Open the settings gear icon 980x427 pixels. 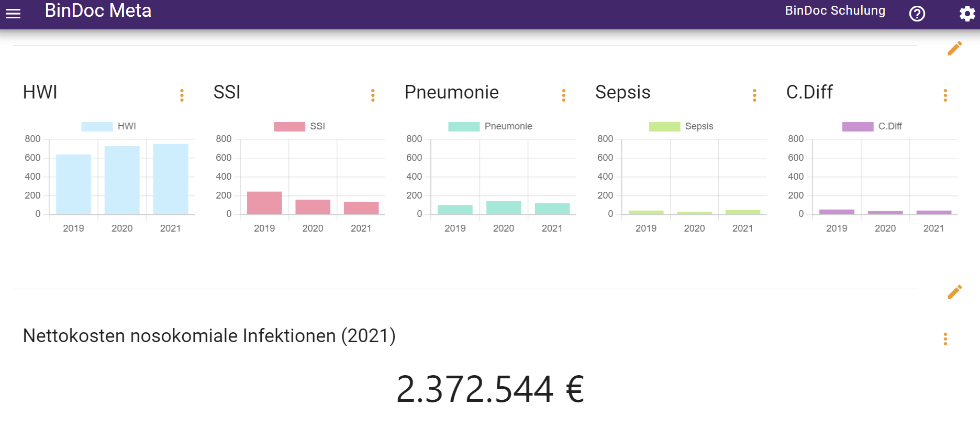click(967, 14)
